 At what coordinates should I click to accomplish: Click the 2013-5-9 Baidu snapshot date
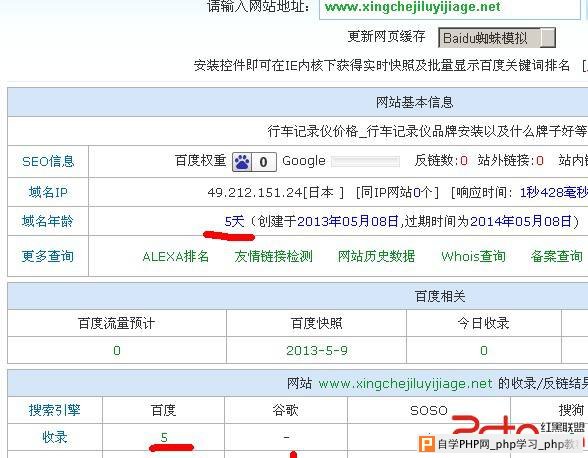(x=316, y=350)
